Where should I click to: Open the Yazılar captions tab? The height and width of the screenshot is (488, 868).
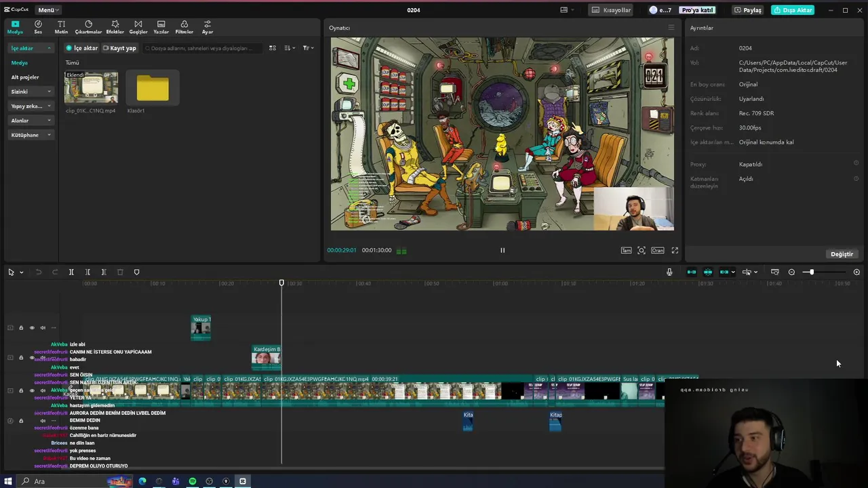(x=161, y=27)
